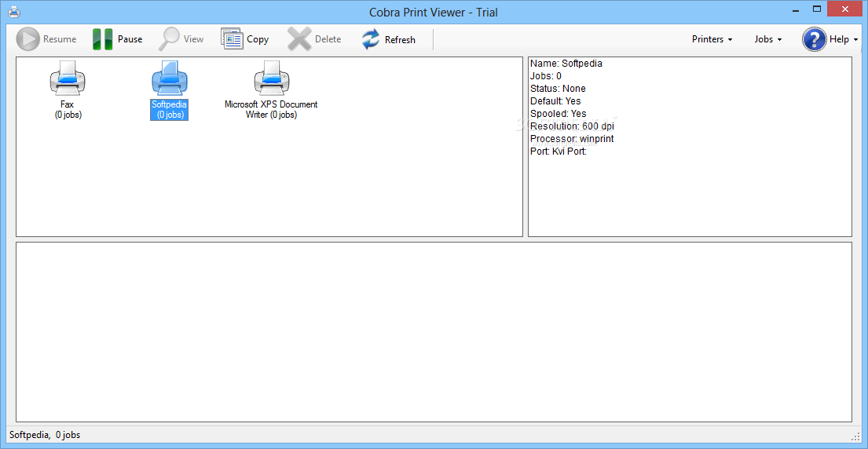This screenshot has height=449, width=868.
Task: Click the Fax (0 jobs) label
Action: tap(68, 109)
